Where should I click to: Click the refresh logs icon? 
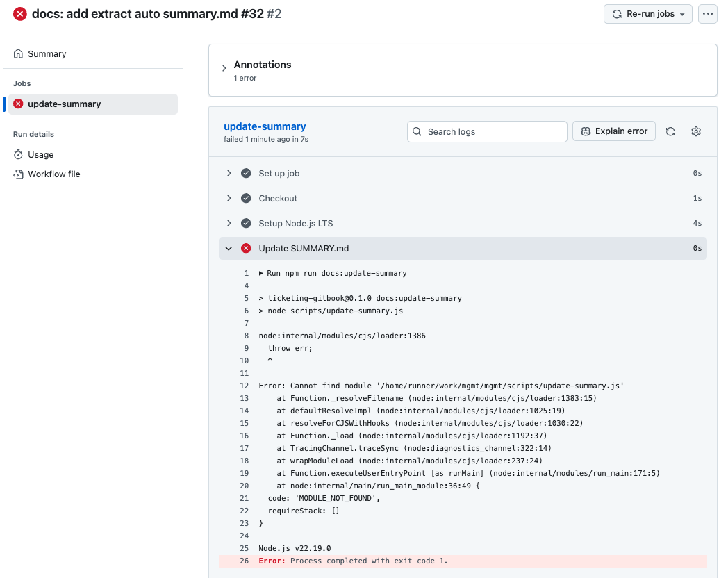[670, 131]
